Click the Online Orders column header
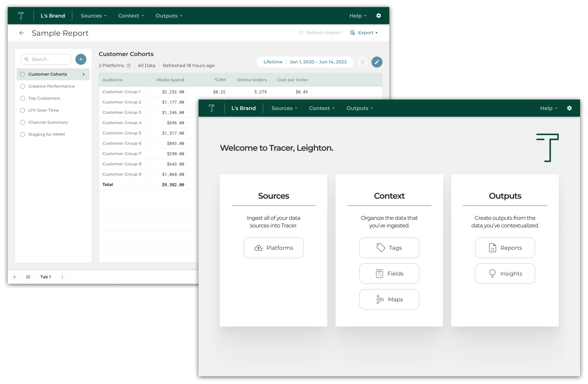588x384 pixels. pyautogui.click(x=252, y=80)
